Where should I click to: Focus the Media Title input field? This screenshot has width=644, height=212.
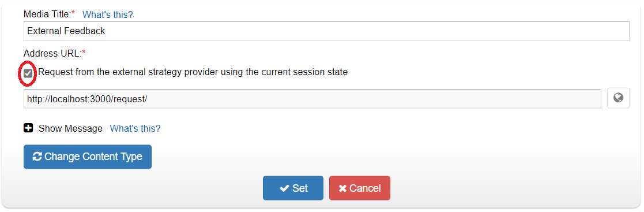(x=326, y=31)
